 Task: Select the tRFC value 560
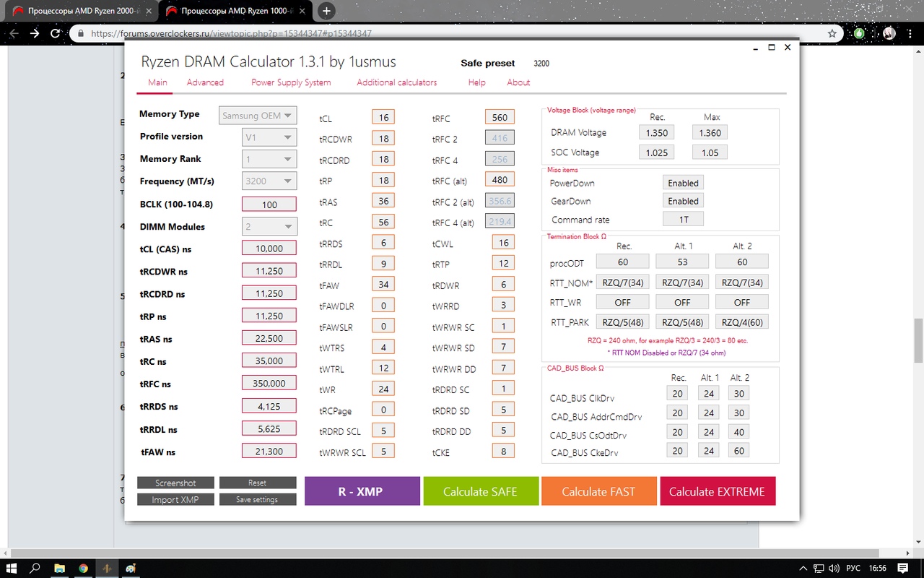[x=500, y=118]
